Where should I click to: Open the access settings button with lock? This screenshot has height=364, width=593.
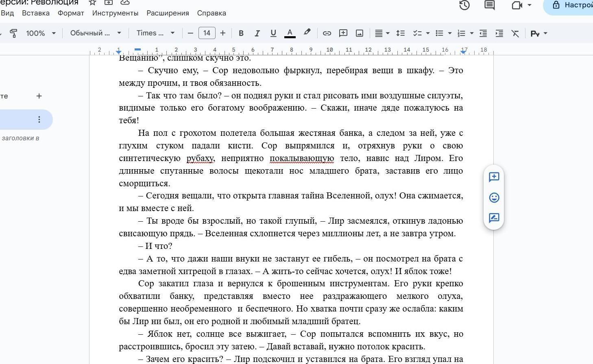[569, 5]
